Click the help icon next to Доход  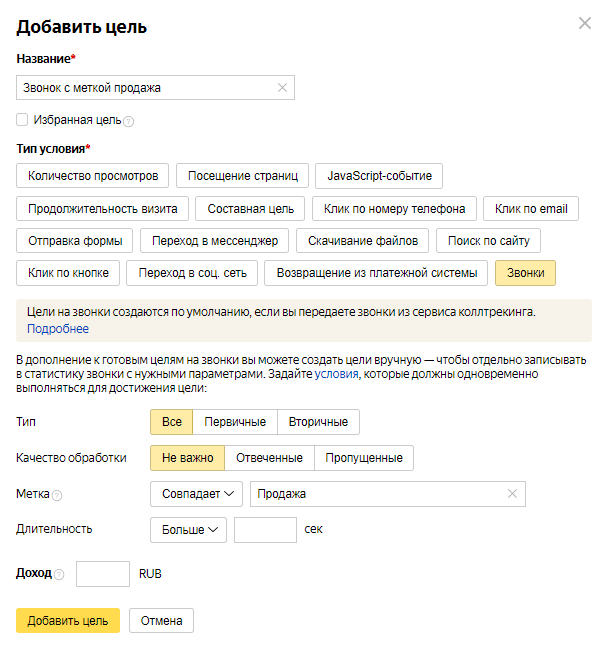click(x=59, y=575)
